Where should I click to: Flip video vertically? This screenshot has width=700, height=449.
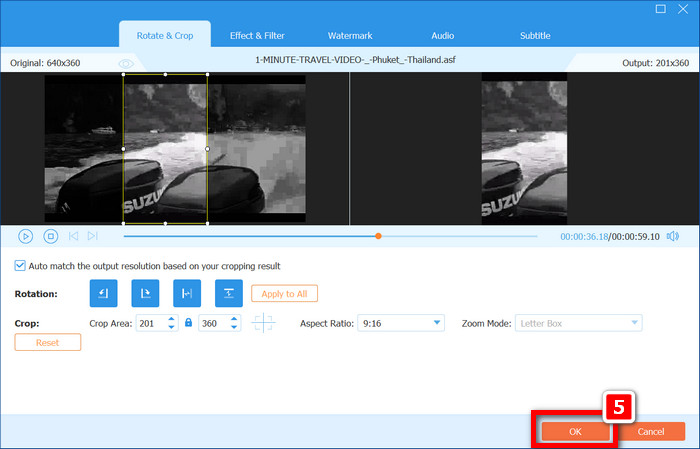[x=229, y=293]
